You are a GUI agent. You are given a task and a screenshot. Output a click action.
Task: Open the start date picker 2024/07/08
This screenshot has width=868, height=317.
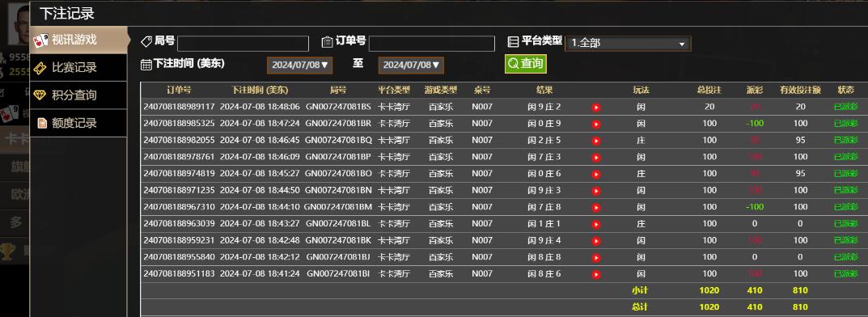pyautogui.click(x=299, y=65)
